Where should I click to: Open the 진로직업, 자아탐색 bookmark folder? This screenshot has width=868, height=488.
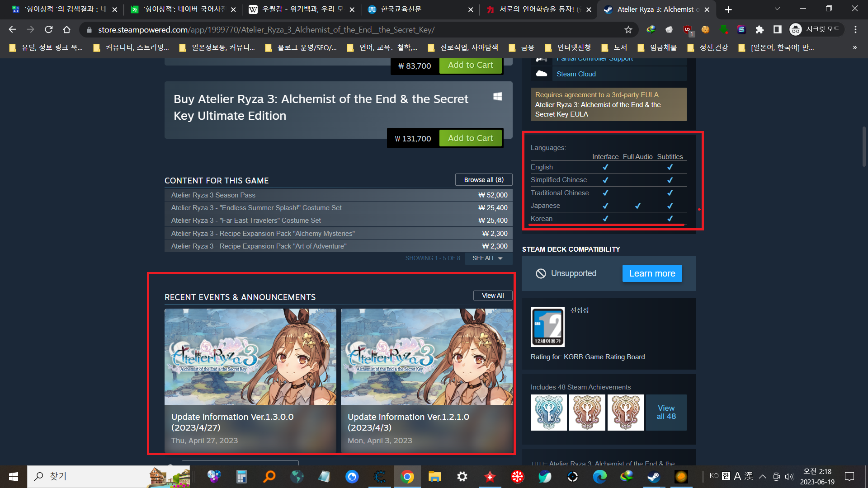463,47
